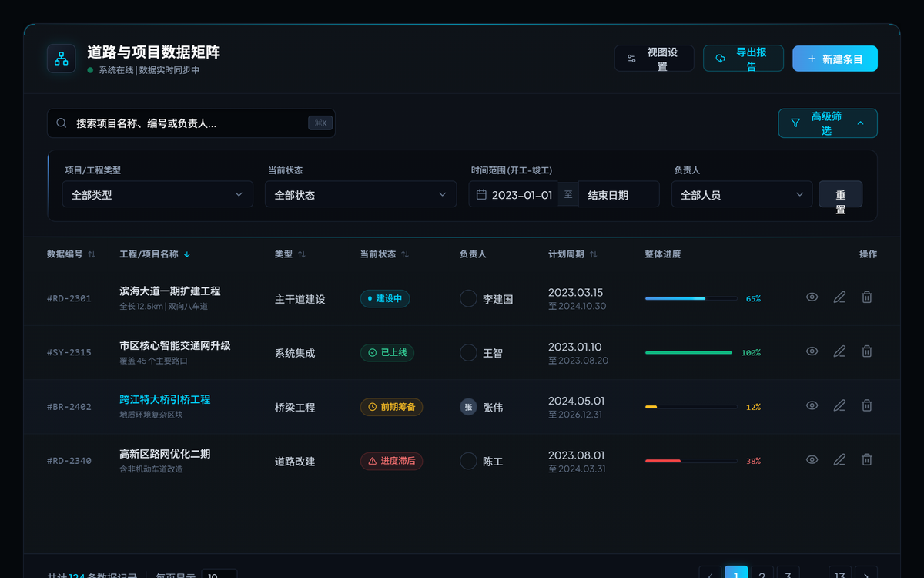Select the #RD-2301 code cell
The image size is (924, 578).
(x=69, y=298)
